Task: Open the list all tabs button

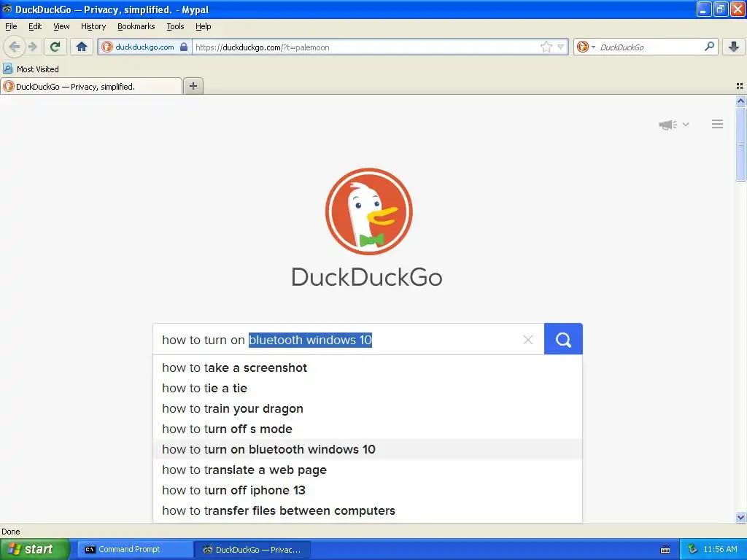Action: [740, 86]
